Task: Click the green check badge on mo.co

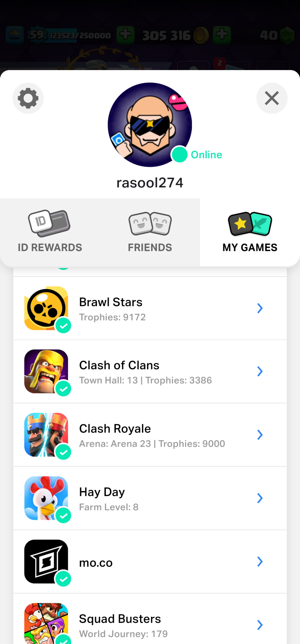Action: click(x=63, y=579)
